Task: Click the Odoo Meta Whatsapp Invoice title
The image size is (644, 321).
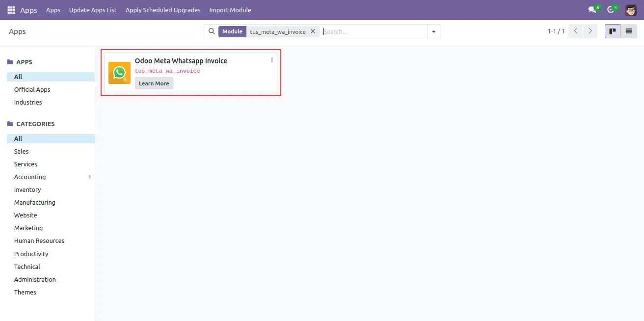Action: [x=181, y=61]
